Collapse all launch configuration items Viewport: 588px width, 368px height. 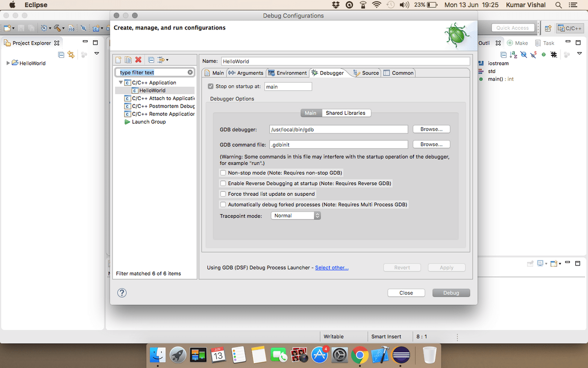tap(151, 60)
